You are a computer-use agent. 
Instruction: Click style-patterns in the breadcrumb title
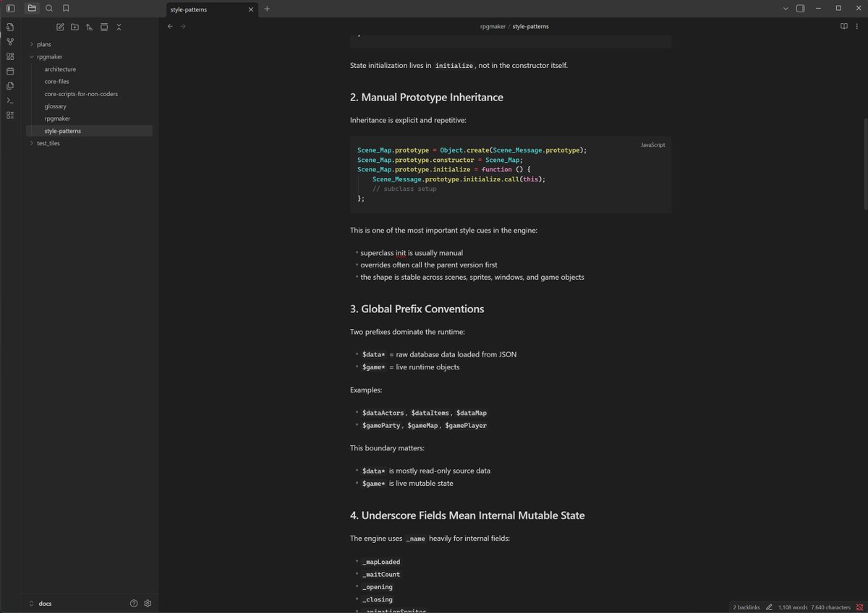[x=530, y=26]
